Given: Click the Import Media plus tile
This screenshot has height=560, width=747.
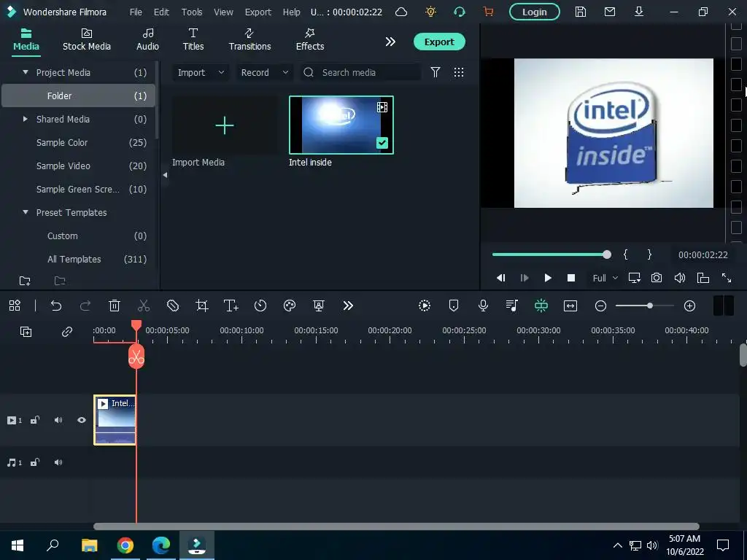Looking at the screenshot, I should 225,125.
